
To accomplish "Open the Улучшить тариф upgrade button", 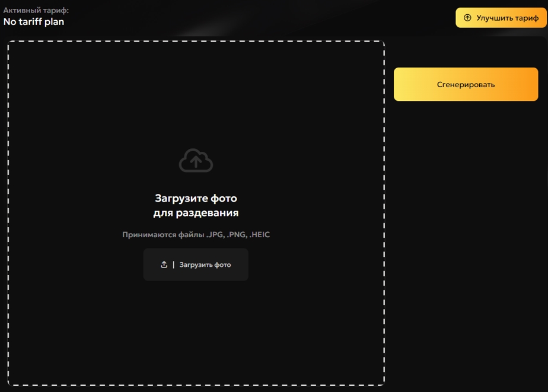I will pyautogui.click(x=501, y=18).
